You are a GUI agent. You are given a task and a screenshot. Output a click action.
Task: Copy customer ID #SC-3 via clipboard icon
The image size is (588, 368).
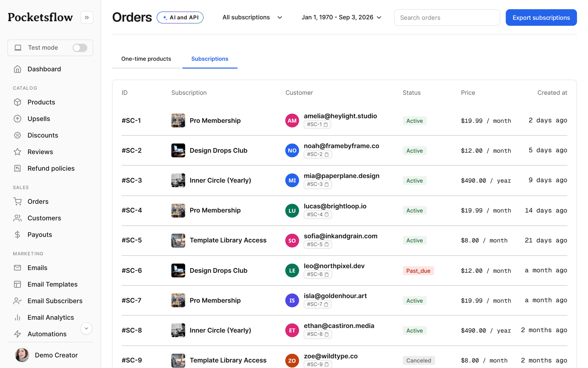(x=326, y=184)
